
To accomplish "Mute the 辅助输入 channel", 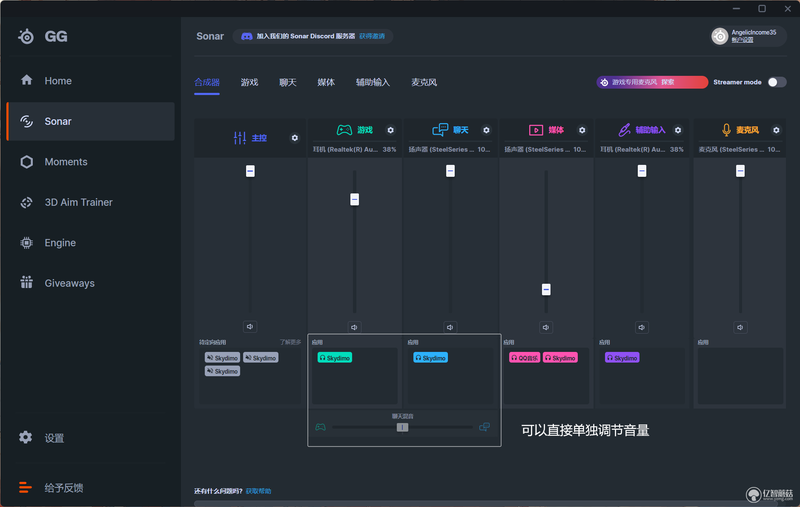I will tap(642, 327).
